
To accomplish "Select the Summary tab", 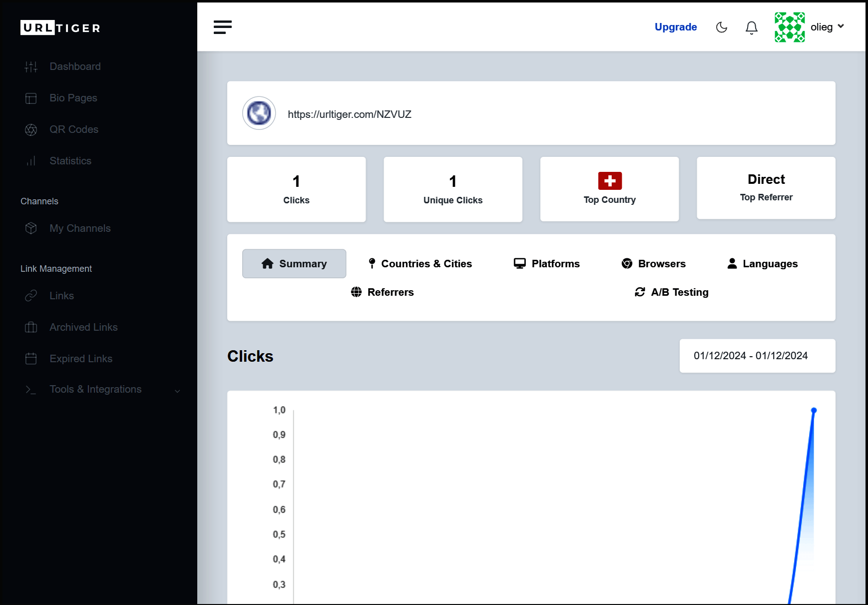I will point(294,264).
